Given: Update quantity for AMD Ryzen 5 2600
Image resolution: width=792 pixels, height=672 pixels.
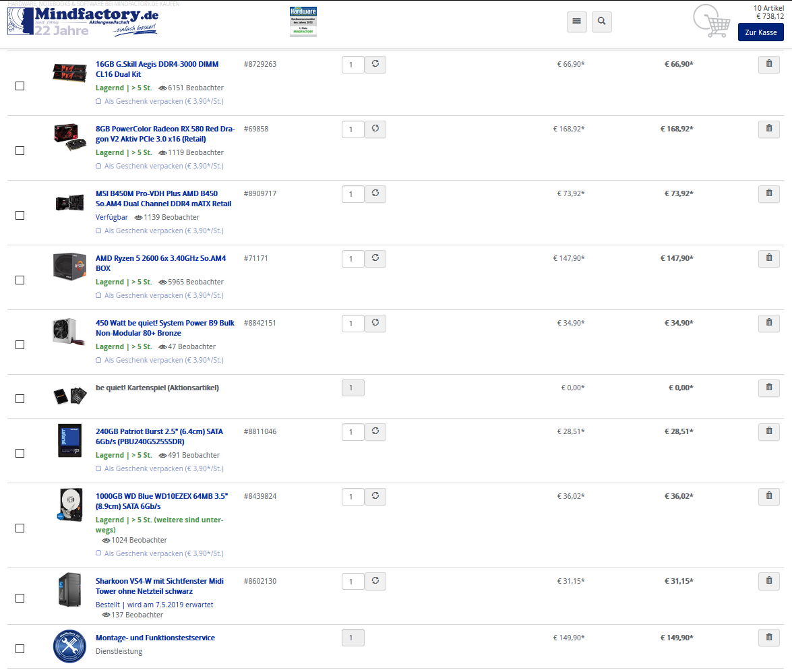Looking at the screenshot, I should pos(375,258).
